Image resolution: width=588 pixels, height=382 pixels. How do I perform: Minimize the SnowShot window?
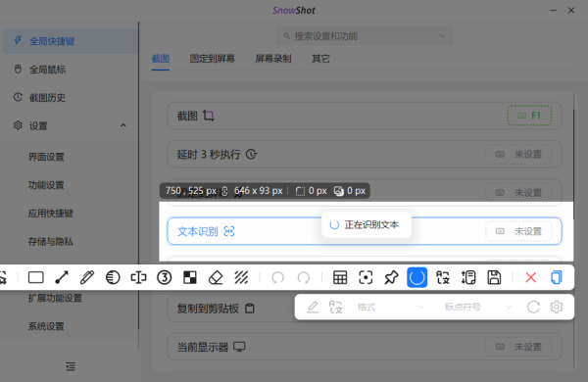click(553, 11)
